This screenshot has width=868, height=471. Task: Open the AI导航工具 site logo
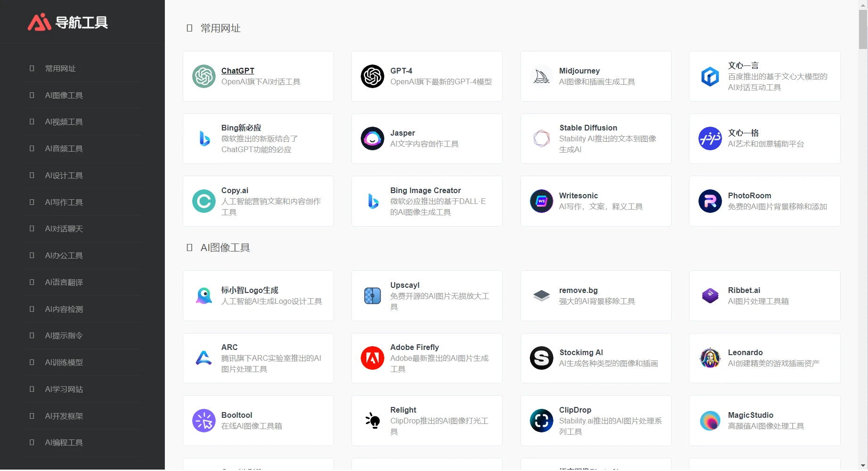click(68, 22)
